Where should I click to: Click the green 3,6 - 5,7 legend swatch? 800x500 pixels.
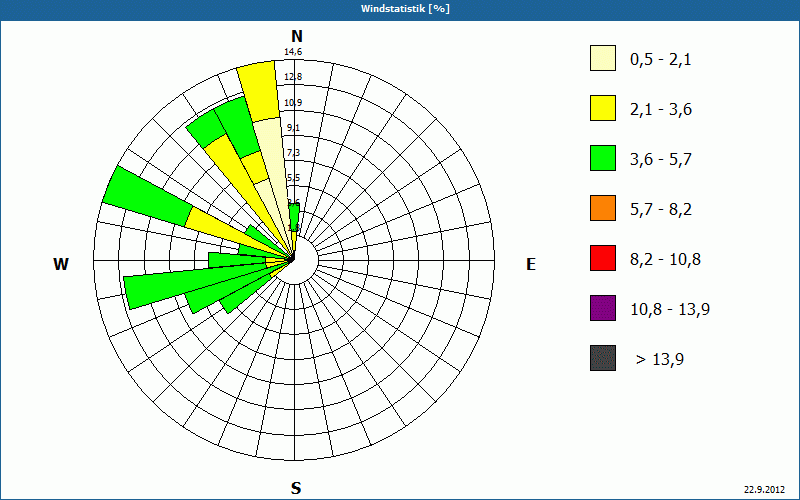tap(603, 158)
